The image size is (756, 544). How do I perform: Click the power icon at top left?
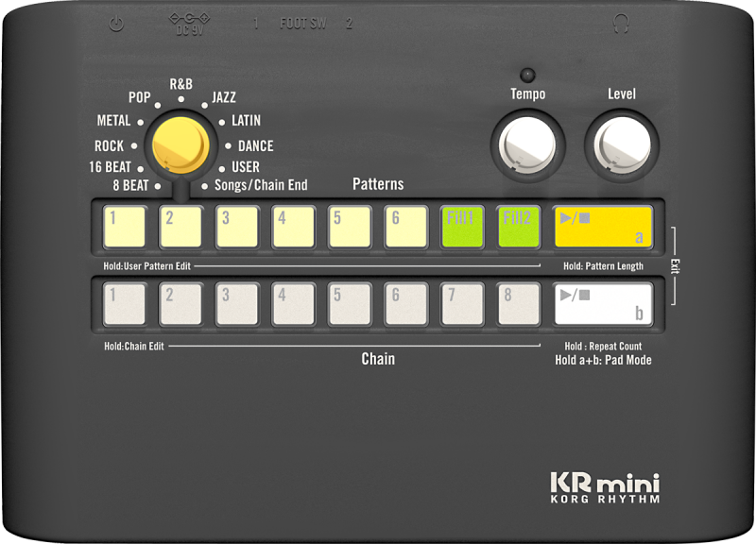[116, 24]
